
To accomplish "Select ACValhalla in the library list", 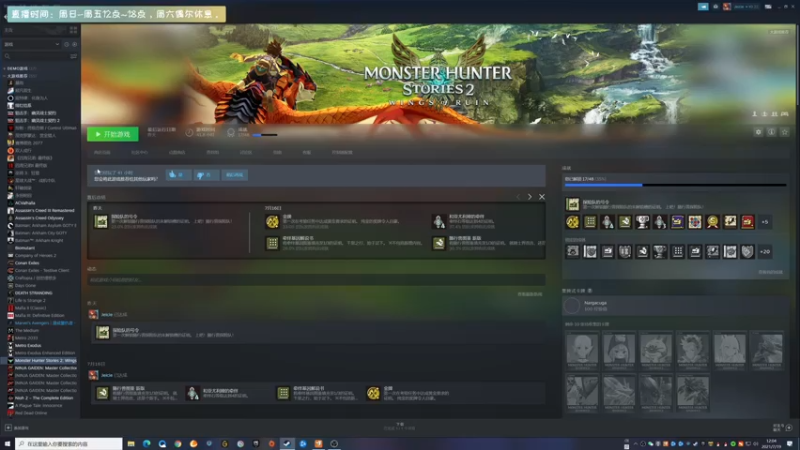I will [25, 203].
